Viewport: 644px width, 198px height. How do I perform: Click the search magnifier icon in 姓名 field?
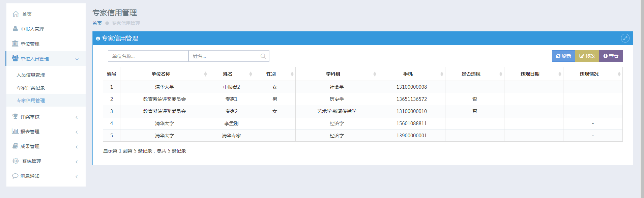(x=263, y=56)
